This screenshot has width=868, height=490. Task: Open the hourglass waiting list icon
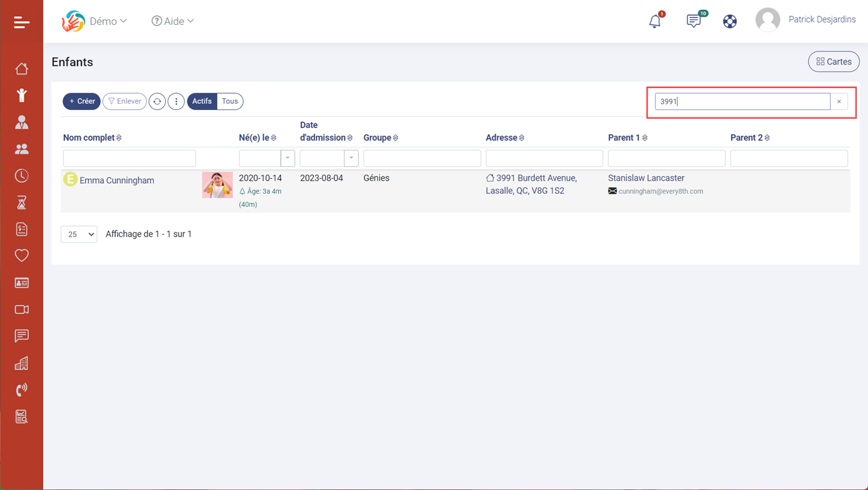[x=22, y=202]
